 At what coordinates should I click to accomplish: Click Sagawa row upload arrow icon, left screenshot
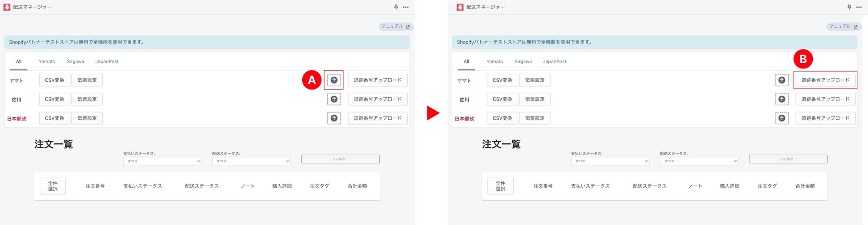(334, 99)
